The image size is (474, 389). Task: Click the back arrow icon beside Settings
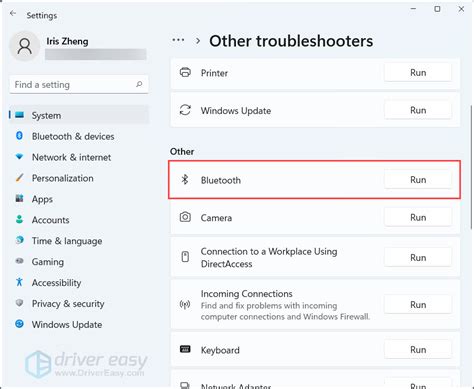[13, 13]
